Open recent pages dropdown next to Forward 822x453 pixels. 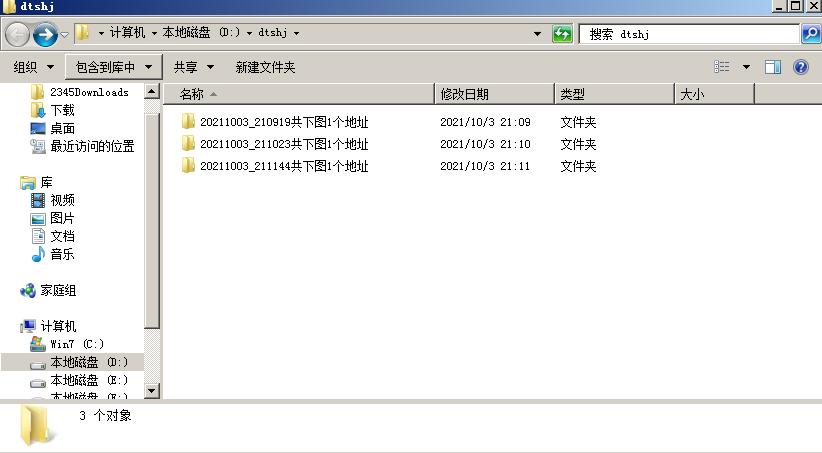[x=64, y=35]
